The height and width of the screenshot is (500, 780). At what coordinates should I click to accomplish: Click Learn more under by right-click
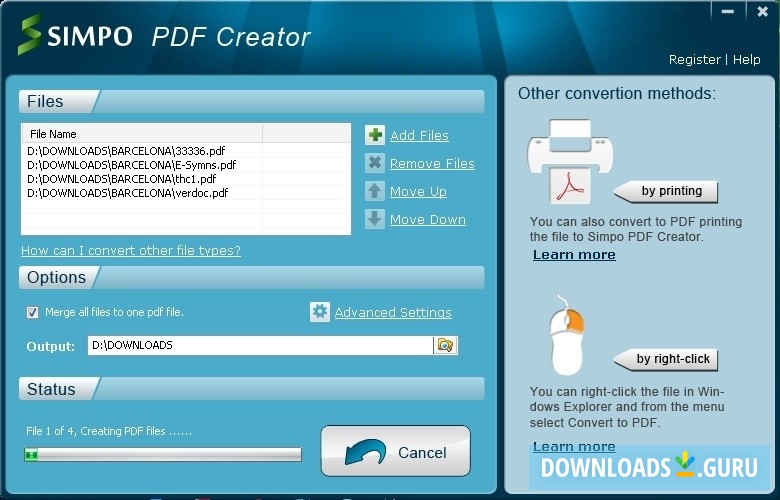pos(574,446)
